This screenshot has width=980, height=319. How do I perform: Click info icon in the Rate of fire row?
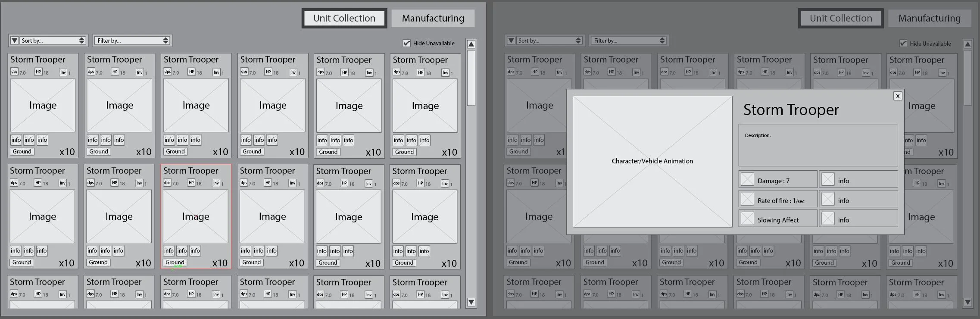(x=828, y=199)
